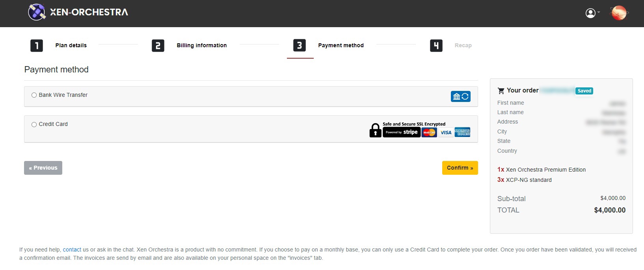The image size is (644, 270).
Task: Click the step 2 number badge
Action: (x=158, y=46)
